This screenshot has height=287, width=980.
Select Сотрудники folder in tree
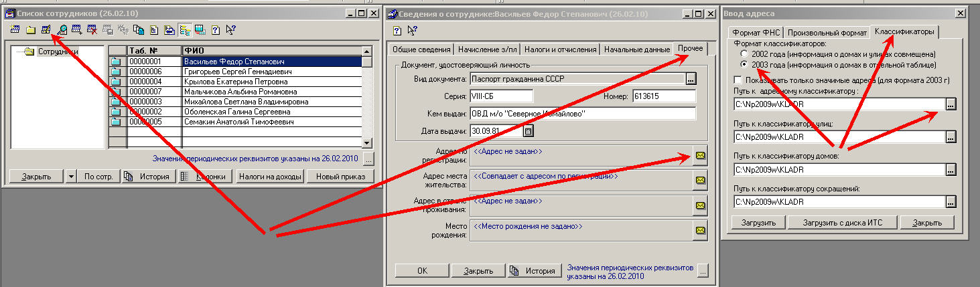[57, 52]
